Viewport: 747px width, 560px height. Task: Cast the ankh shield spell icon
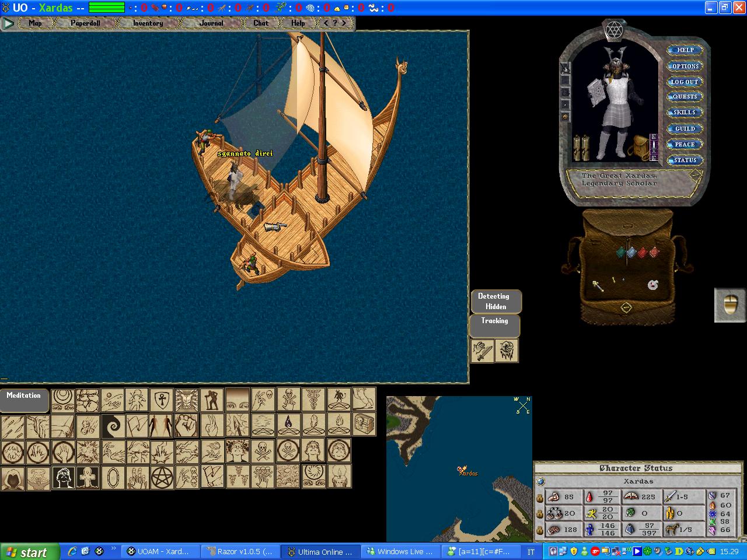point(162,400)
